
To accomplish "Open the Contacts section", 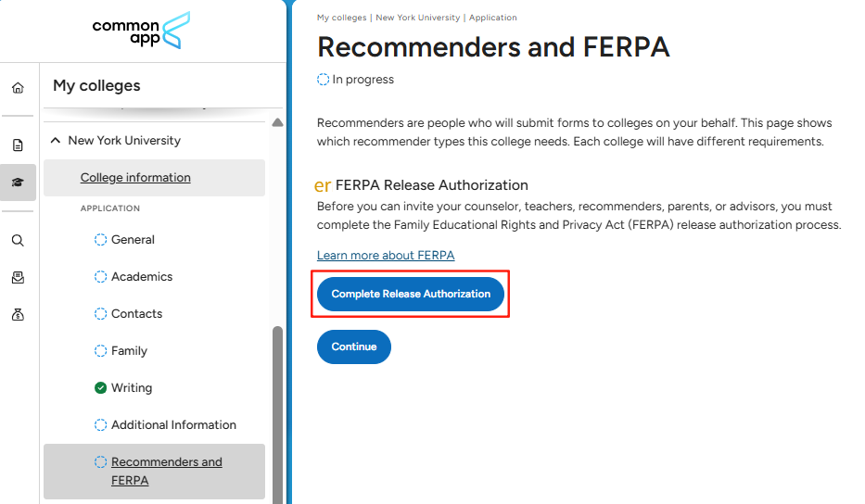I will click(x=136, y=314).
